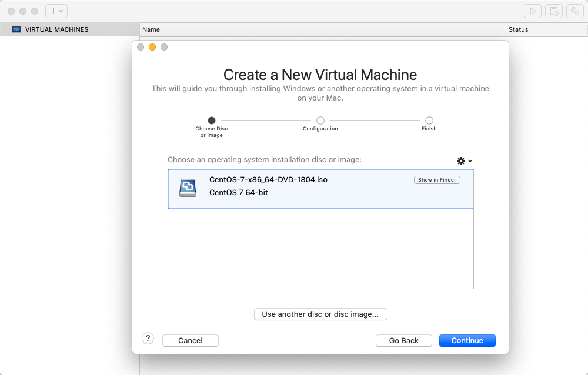Screen dimensions: 588x375
Task: Open the gear options dropdown menu
Action: [465, 161]
